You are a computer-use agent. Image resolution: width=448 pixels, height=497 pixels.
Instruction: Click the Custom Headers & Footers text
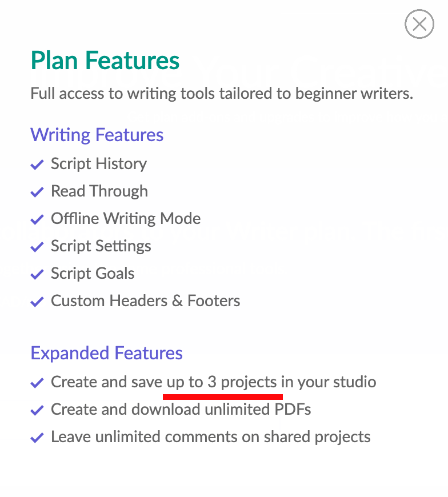[146, 301]
